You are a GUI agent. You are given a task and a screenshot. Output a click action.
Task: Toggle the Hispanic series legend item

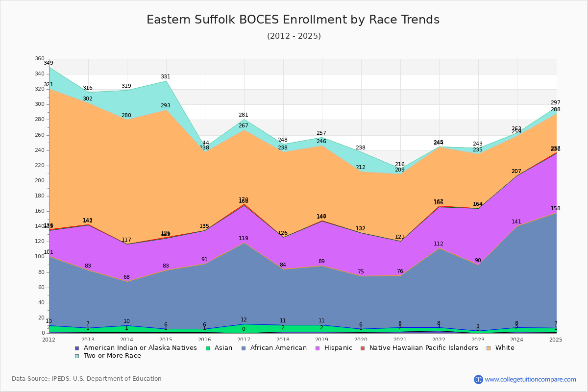(x=333, y=348)
